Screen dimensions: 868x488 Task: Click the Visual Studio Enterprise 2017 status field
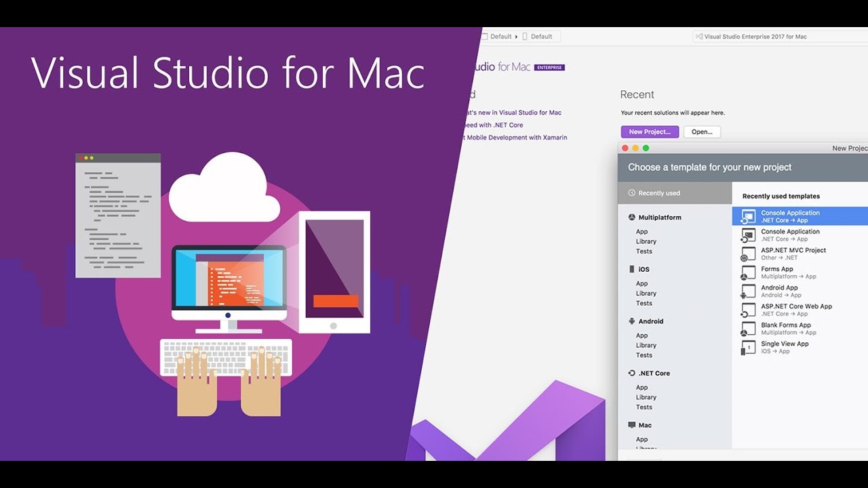tap(778, 37)
